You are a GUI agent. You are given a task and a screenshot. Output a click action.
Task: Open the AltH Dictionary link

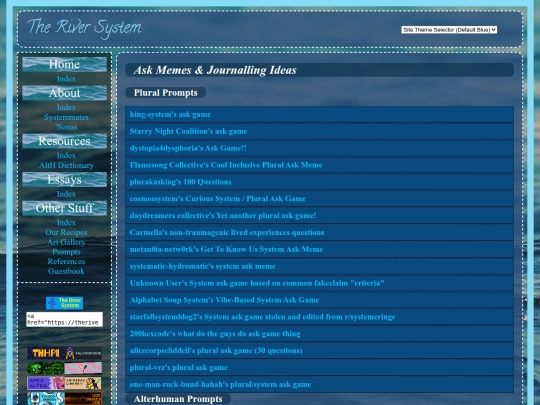66,166
